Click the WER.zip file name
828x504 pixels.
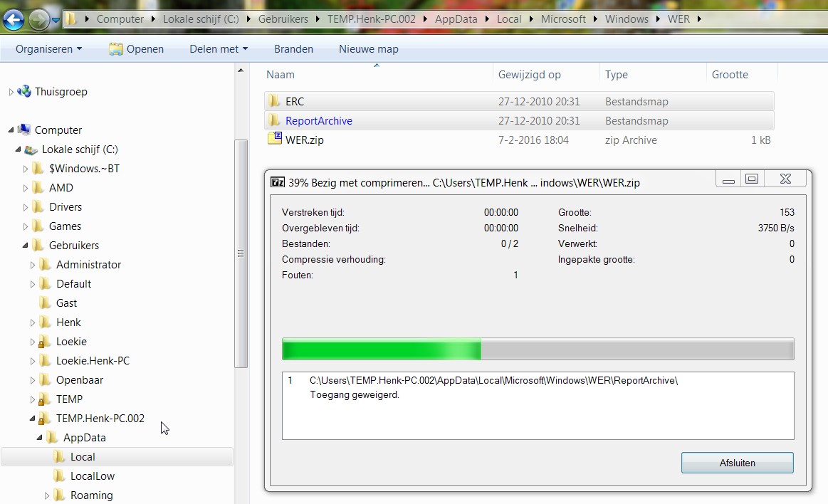tap(305, 140)
